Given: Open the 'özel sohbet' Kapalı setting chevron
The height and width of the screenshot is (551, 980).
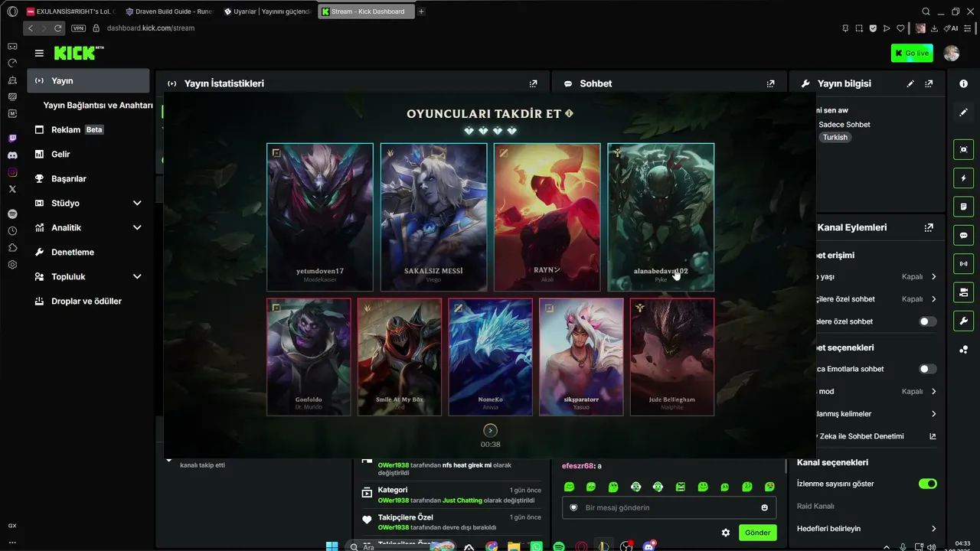Looking at the screenshot, I should pyautogui.click(x=934, y=299).
